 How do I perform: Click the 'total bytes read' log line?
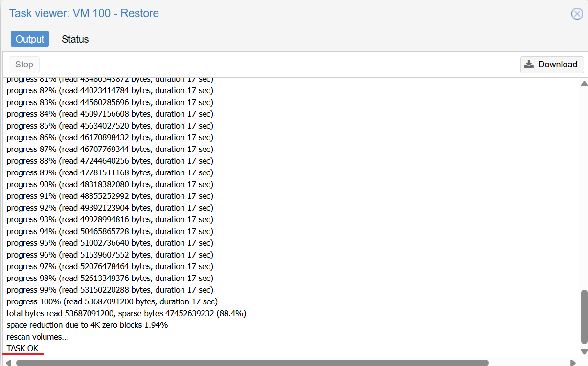[126, 313]
